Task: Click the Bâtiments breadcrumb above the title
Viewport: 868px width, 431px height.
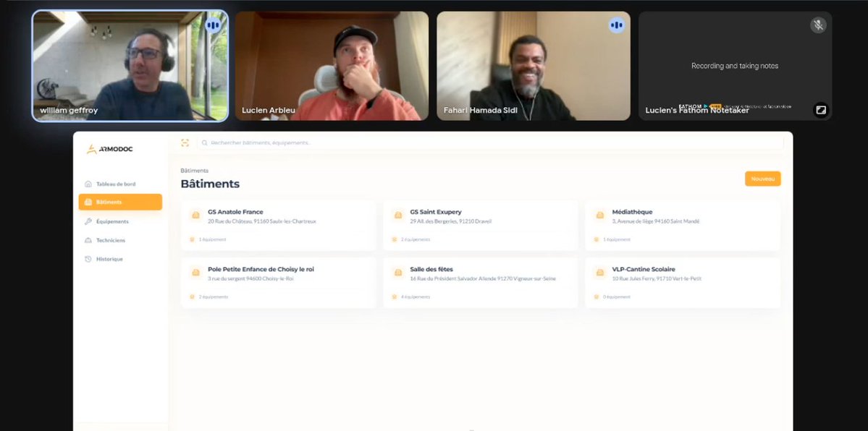Action: (x=194, y=171)
